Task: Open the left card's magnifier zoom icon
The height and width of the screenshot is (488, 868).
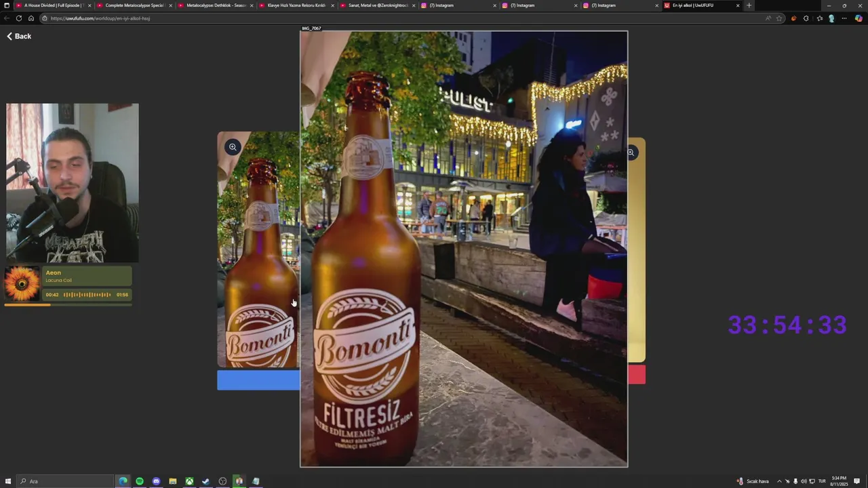Action: point(233,147)
